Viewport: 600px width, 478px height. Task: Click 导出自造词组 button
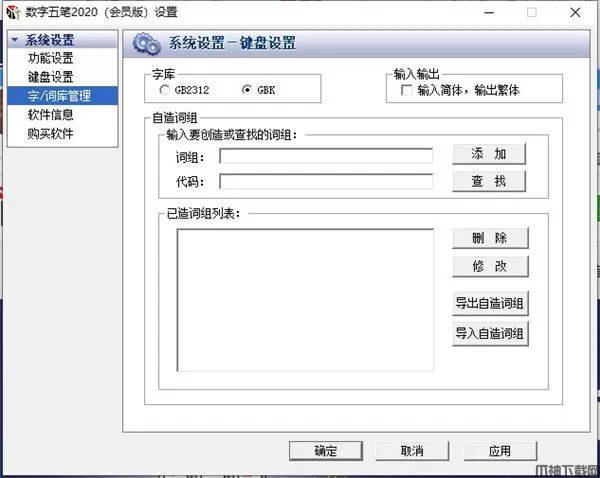click(x=490, y=303)
